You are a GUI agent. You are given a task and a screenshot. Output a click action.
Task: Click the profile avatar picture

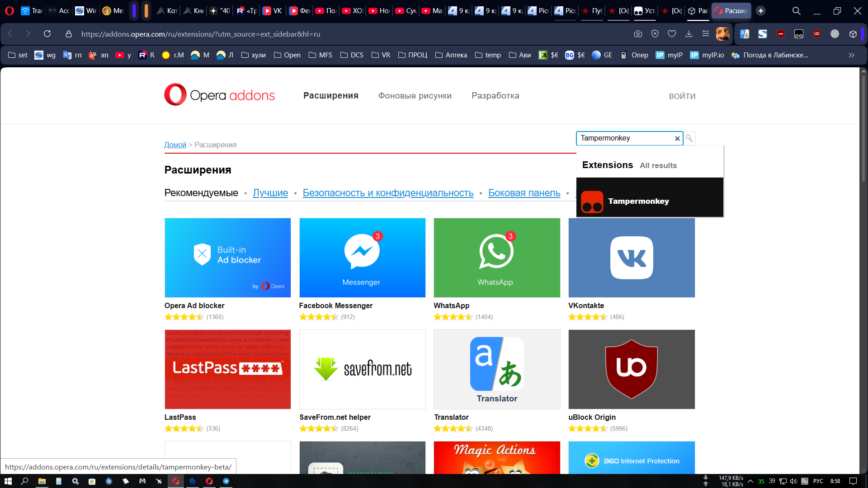pyautogui.click(x=722, y=34)
